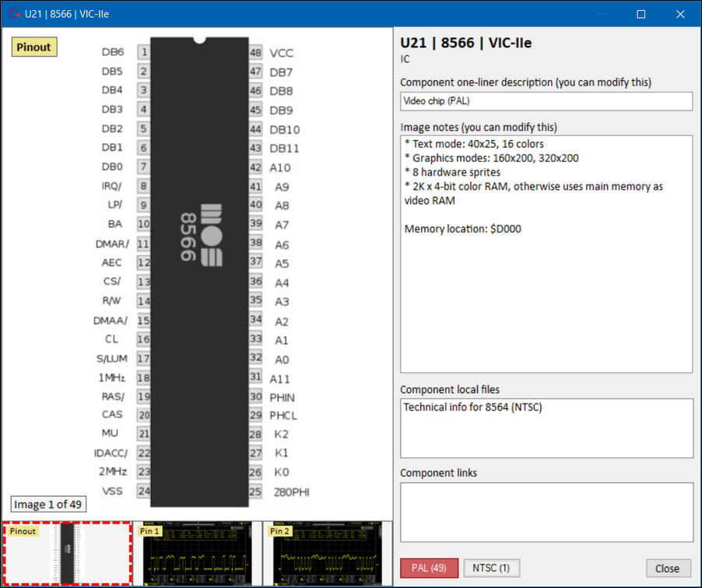Click pin number 43 box next to DB11
Screen dimensions: 702x588
(x=255, y=148)
